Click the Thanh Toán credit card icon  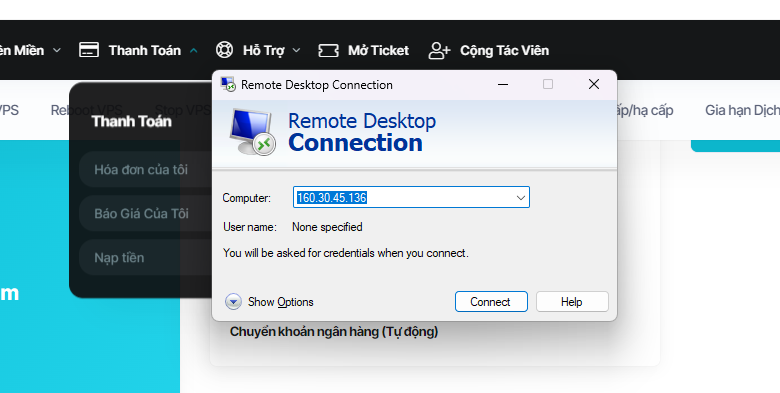point(89,50)
